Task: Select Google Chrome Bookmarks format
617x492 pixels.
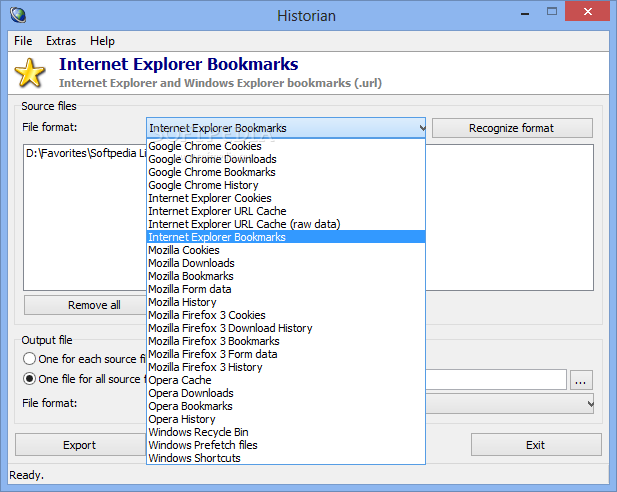Action: (286, 172)
